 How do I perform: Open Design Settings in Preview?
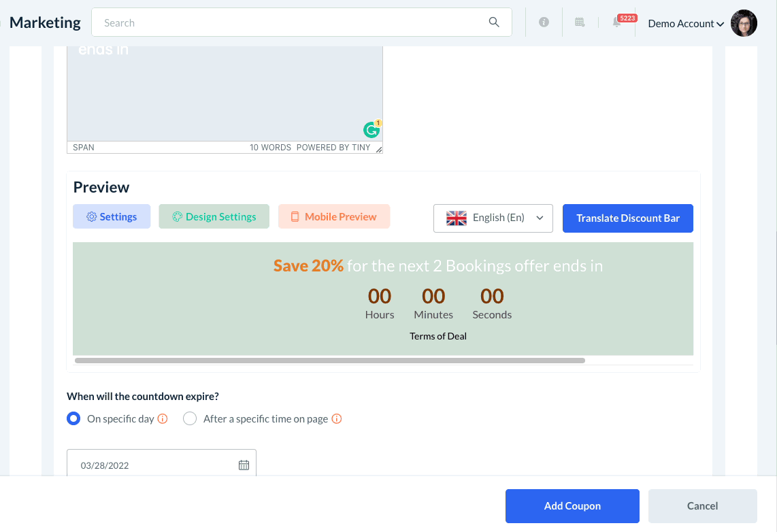(214, 217)
